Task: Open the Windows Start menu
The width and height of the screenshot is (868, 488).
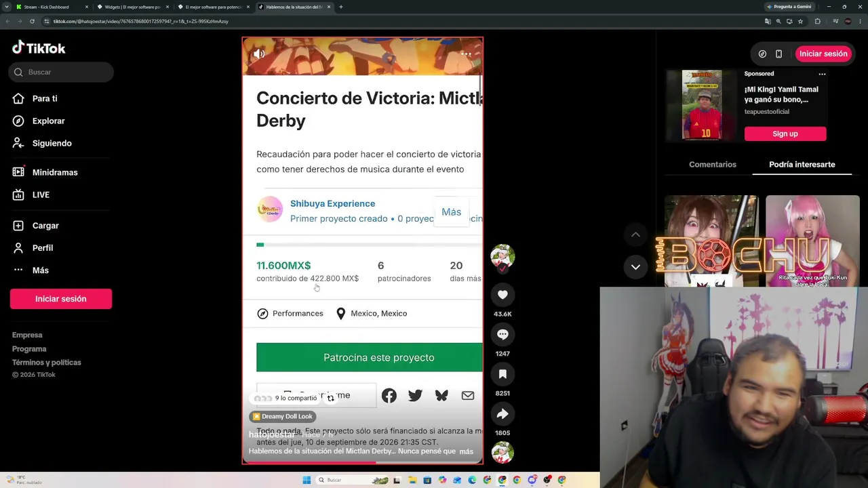Action: (x=307, y=480)
